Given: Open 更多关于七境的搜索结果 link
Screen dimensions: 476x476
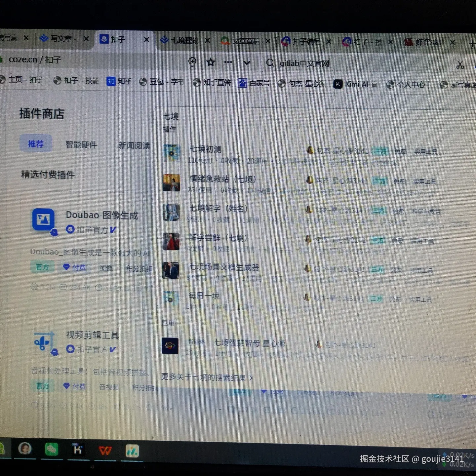Looking at the screenshot, I should (x=207, y=377).
